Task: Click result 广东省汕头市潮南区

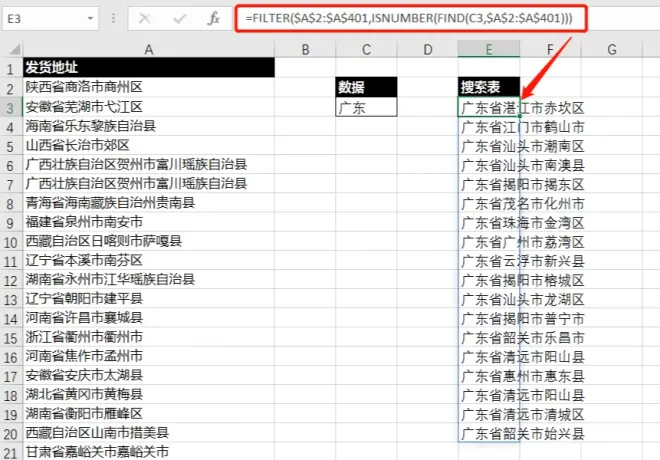Action: tap(489, 146)
